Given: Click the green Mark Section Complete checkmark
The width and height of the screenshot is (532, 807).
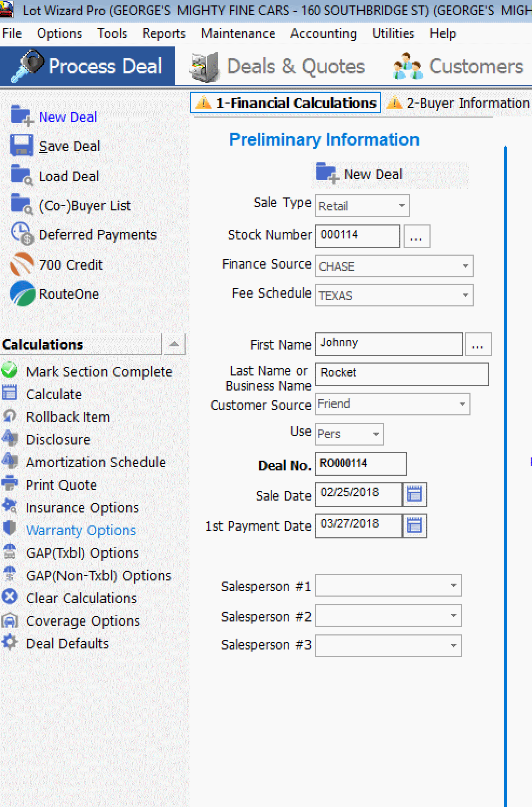Looking at the screenshot, I should pyautogui.click(x=10, y=371).
